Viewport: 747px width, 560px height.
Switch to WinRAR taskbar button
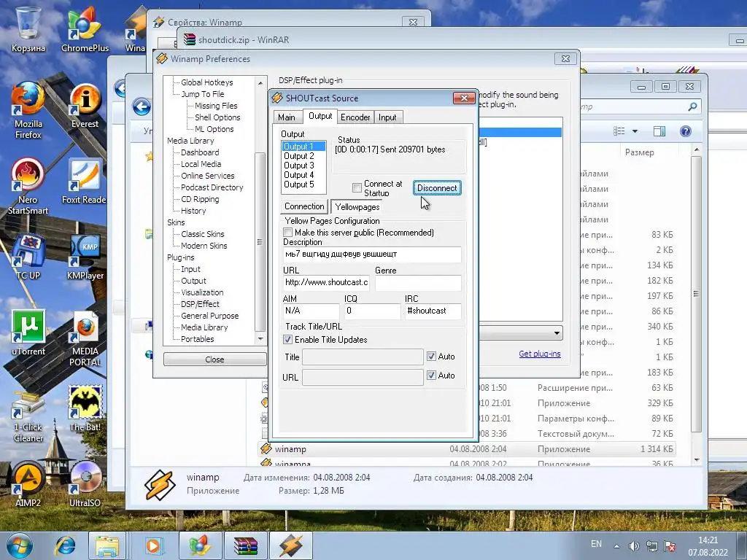[x=246, y=545]
